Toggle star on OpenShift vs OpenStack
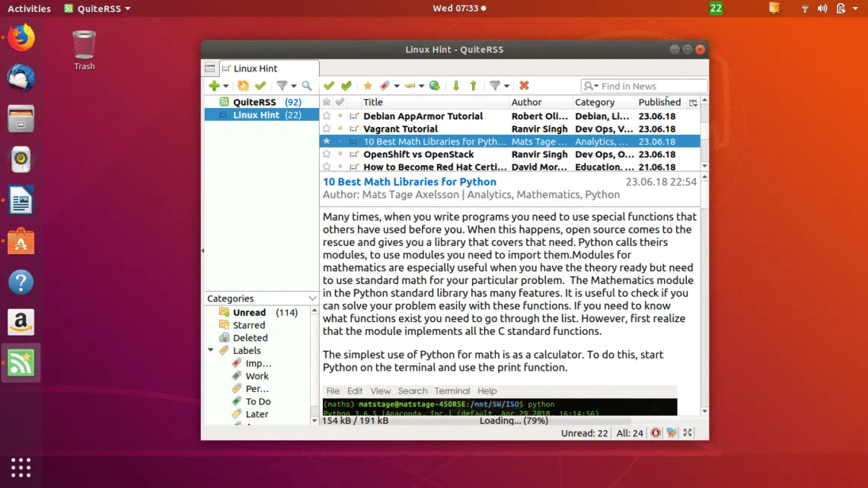 pos(327,155)
